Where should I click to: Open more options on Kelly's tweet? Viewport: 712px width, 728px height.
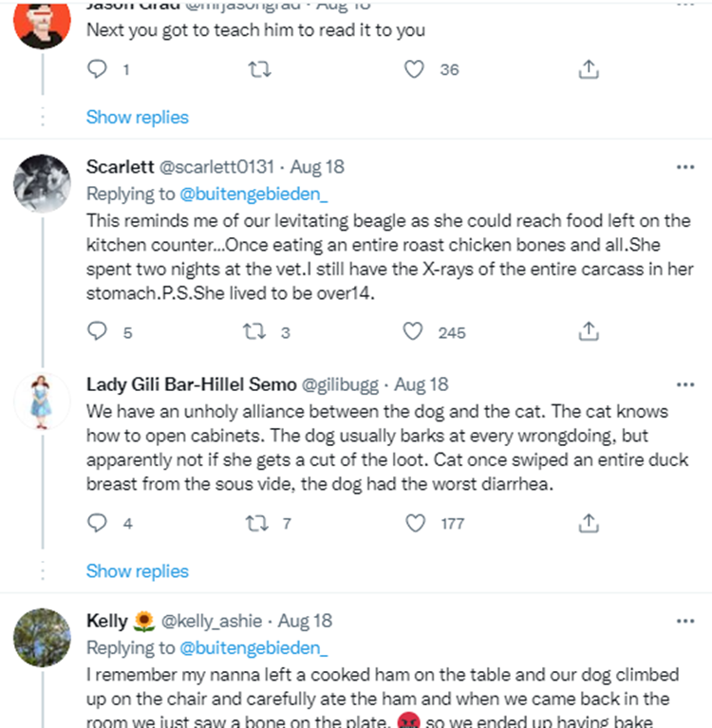(684, 621)
